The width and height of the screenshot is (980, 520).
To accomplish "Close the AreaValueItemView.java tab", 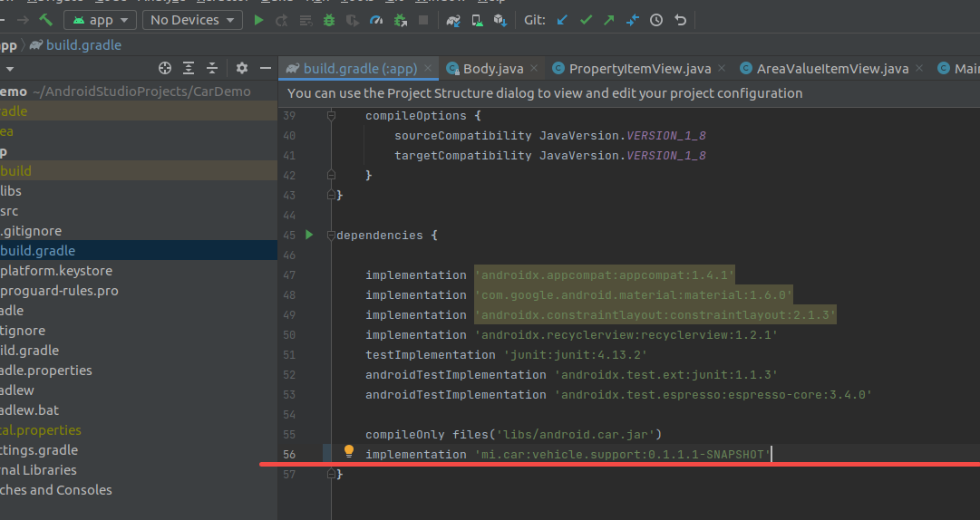I will (919, 68).
